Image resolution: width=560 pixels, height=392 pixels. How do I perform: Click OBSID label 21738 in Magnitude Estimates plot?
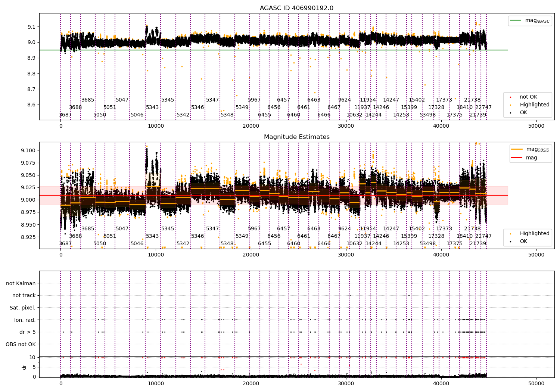tap(472, 229)
